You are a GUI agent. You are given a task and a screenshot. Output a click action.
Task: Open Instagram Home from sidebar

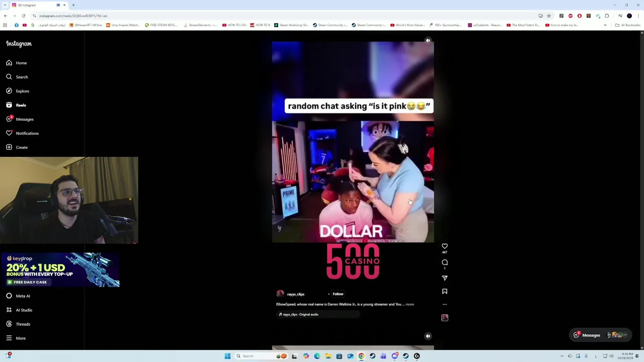coord(17,63)
